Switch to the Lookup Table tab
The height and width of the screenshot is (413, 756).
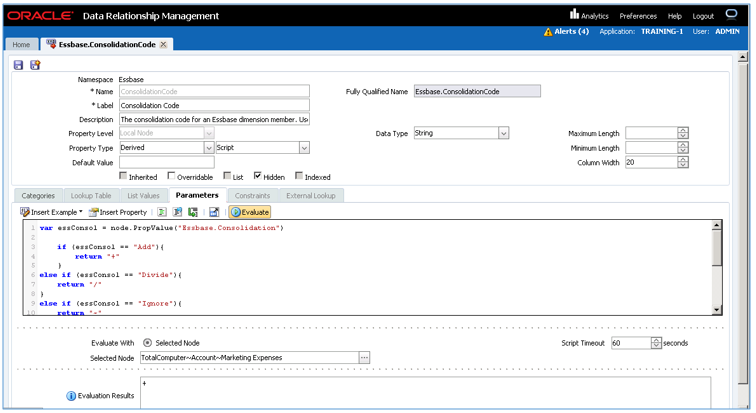[91, 196]
